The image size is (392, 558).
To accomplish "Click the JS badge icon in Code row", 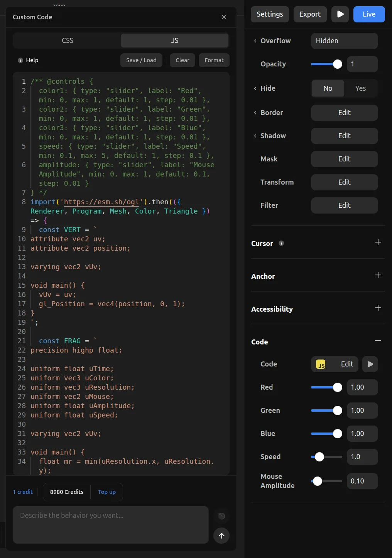I will [x=321, y=364].
